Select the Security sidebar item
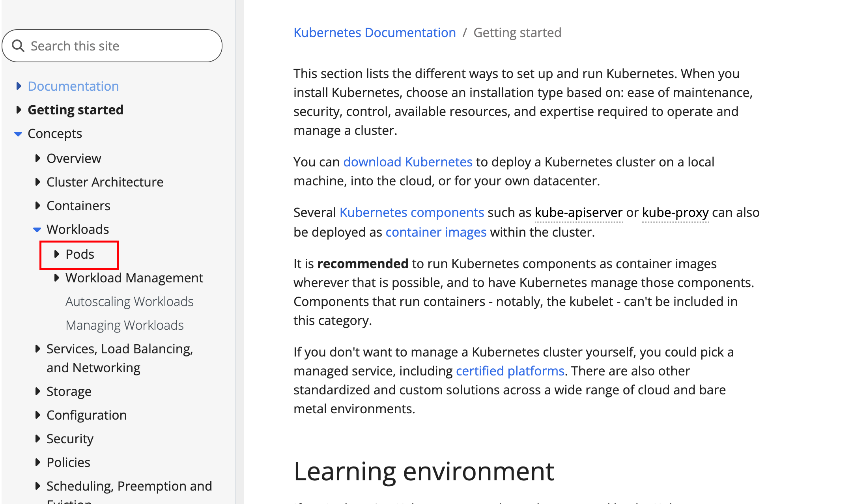This screenshot has height=504, width=867. (70, 439)
